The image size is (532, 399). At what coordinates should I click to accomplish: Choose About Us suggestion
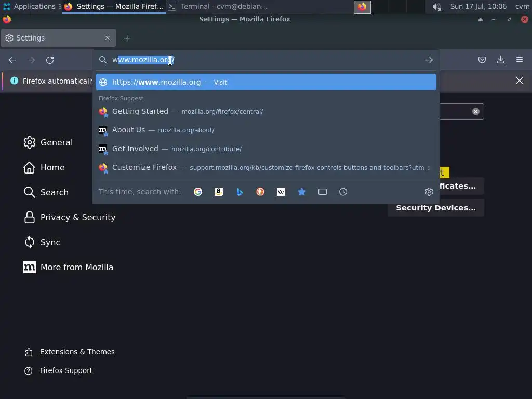pos(265,130)
